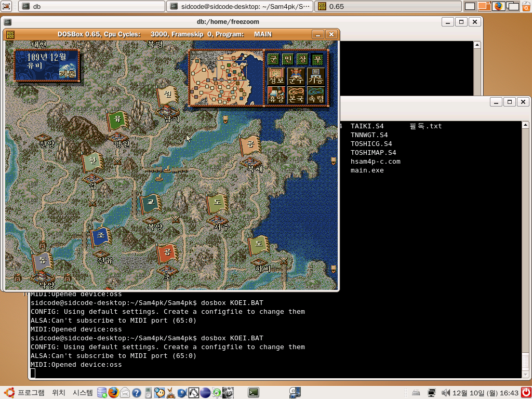Click the file name TOSHIMAP.S4
The height and width of the screenshot is (399, 532).
tap(373, 153)
